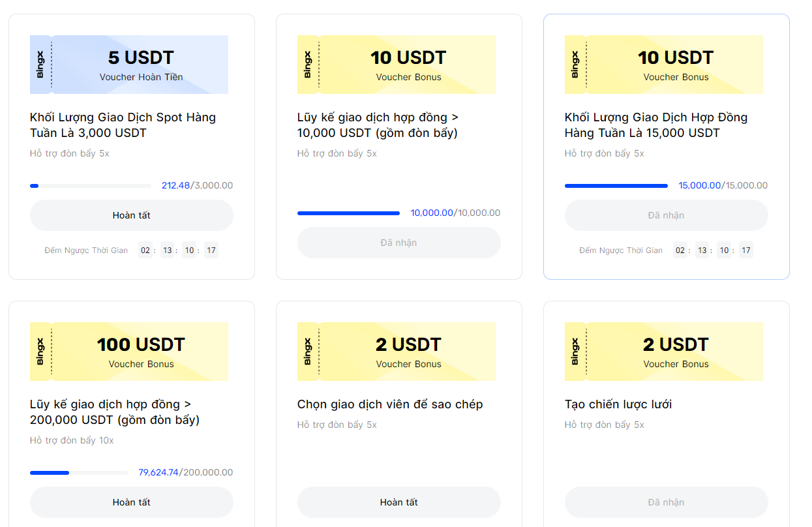The height and width of the screenshot is (527, 812).
Task: Click the BingX logo on the grid strategy voucher
Action: (x=575, y=352)
